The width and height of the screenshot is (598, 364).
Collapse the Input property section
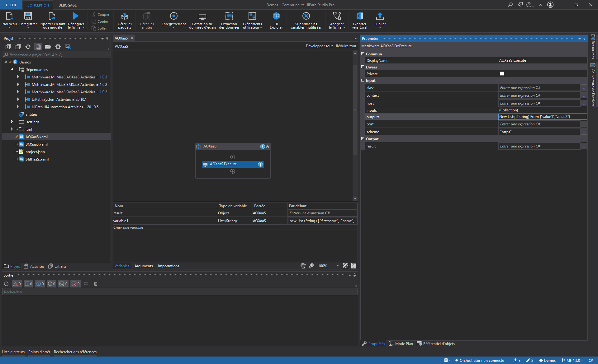363,80
